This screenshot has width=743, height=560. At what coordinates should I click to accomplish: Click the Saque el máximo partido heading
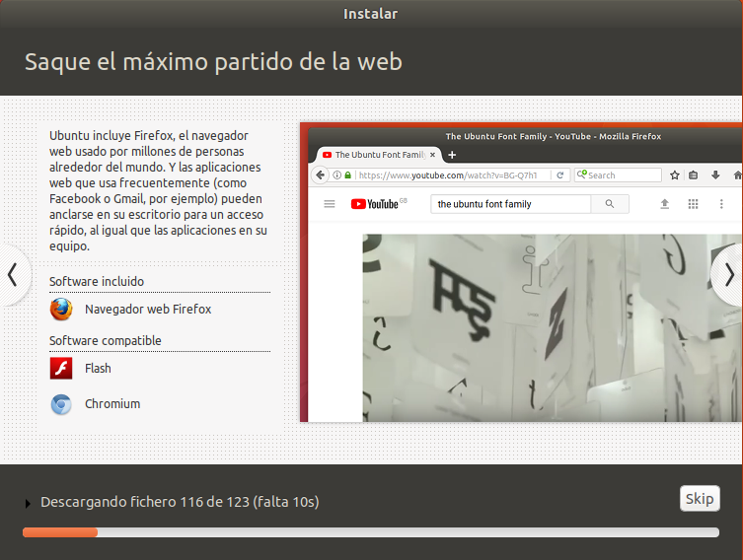(214, 62)
